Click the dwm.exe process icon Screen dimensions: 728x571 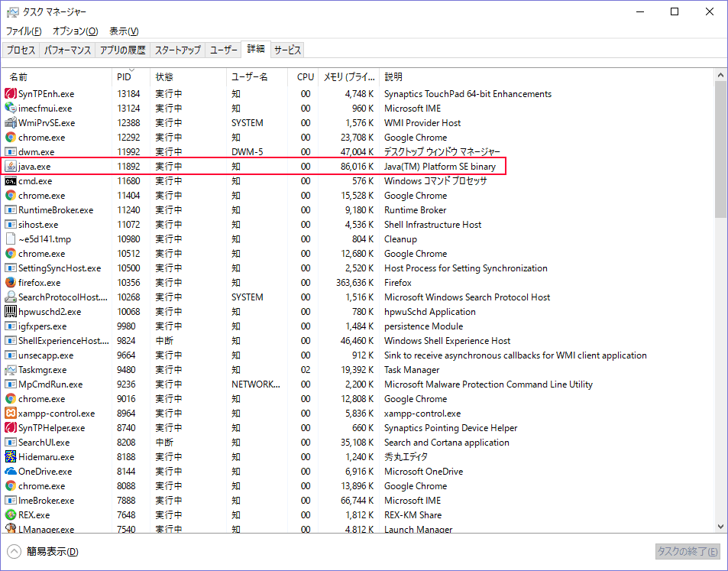coord(11,152)
